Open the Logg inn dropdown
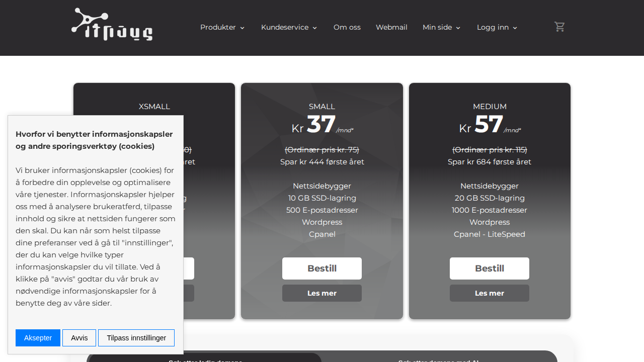 [497, 27]
